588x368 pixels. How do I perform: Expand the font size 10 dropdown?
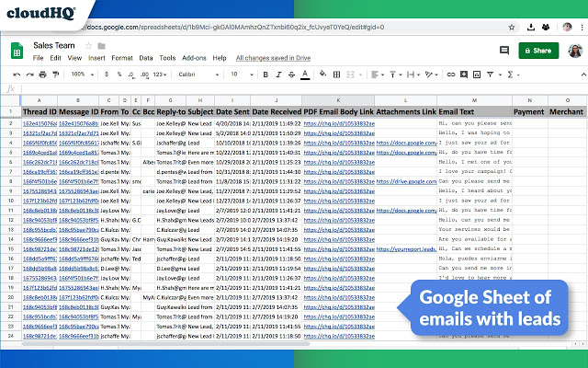point(242,74)
